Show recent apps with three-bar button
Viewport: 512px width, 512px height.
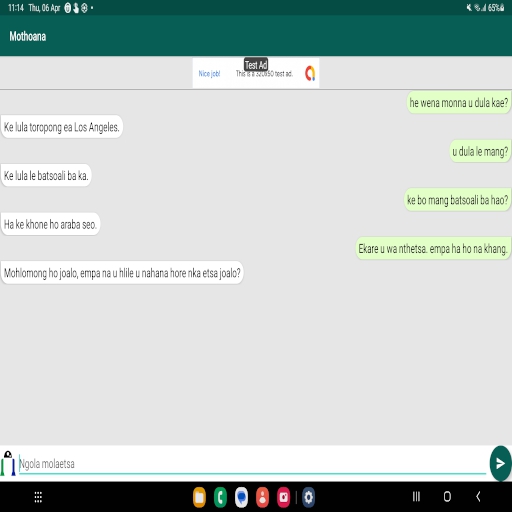point(416,497)
